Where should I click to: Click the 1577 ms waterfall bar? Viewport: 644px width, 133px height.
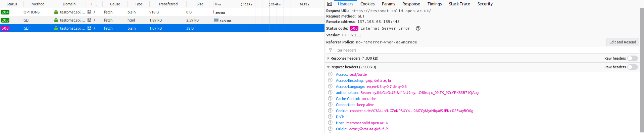pos(216,20)
